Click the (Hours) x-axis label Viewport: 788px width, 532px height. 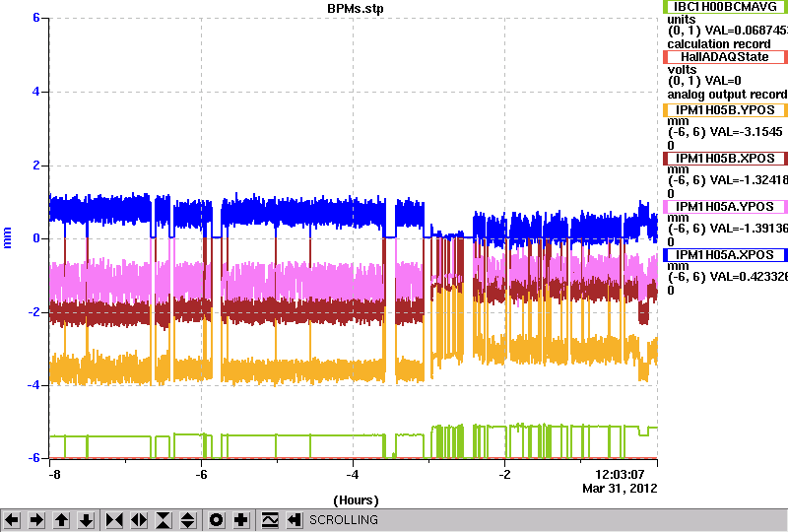click(356, 500)
